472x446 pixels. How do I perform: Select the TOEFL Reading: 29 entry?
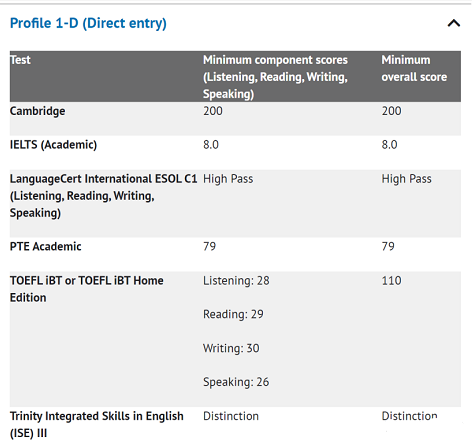233,314
